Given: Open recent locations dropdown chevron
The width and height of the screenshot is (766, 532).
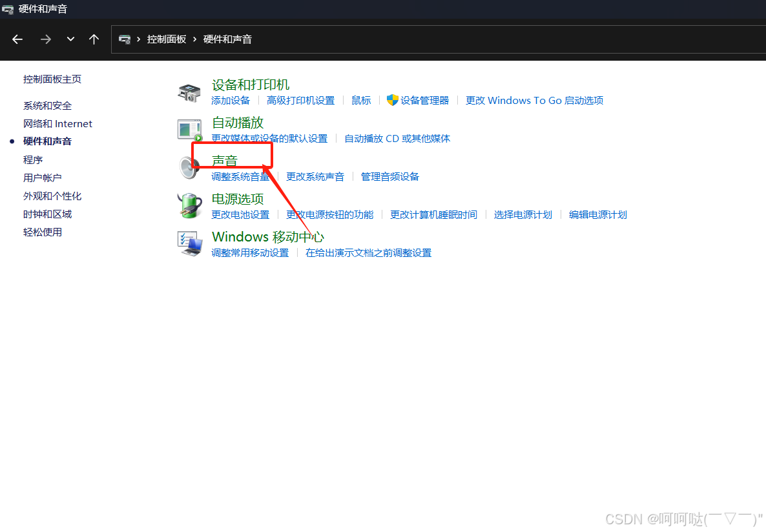Looking at the screenshot, I should pyautogui.click(x=71, y=39).
